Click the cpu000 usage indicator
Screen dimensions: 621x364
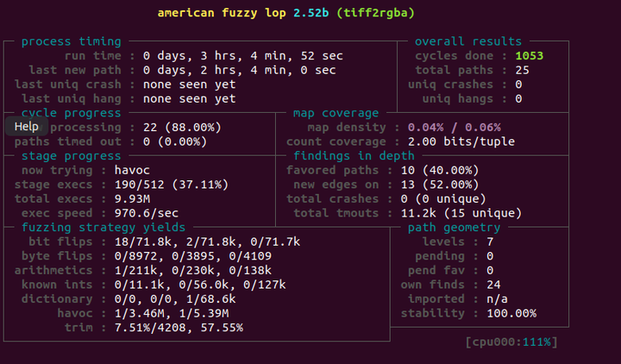point(511,342)
